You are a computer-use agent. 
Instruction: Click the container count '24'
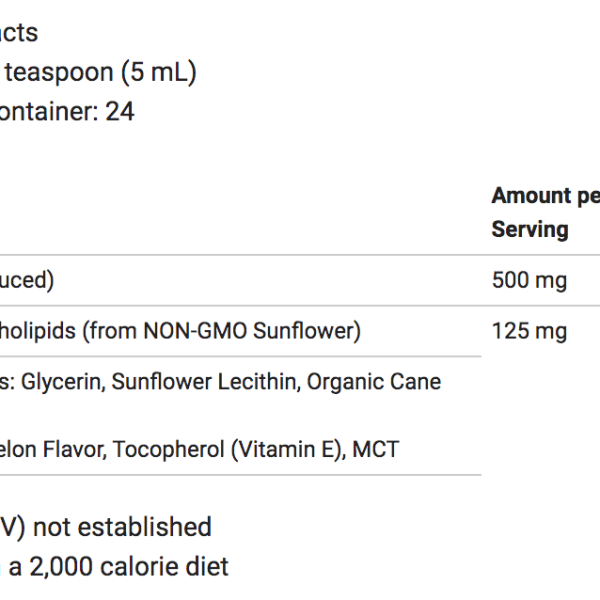point(120,111)
